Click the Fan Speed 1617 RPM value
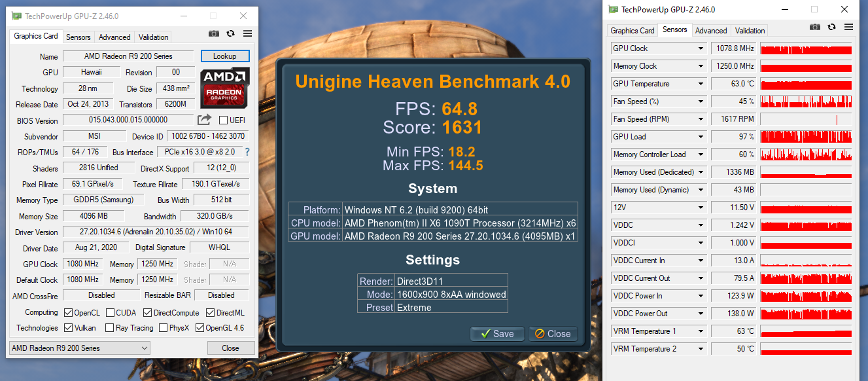This screenshot has width=868, height=381. [x=734, y=119]
